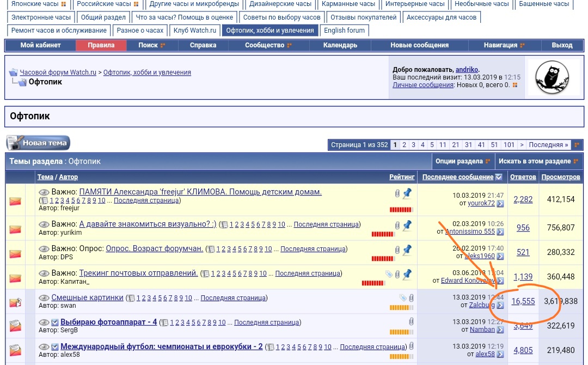Switch to the Клуб Watch.ru tab
Viewport: 588px width, 365px height.
[195, 31]
